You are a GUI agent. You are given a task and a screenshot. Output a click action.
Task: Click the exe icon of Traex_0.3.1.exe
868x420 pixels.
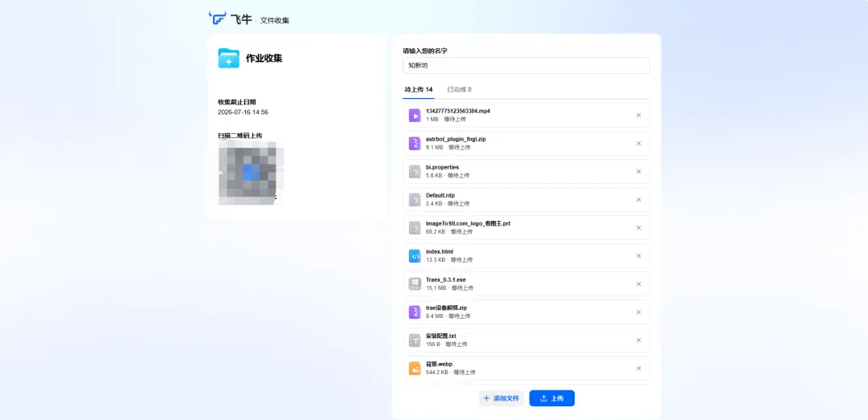(x=415, y=284)
